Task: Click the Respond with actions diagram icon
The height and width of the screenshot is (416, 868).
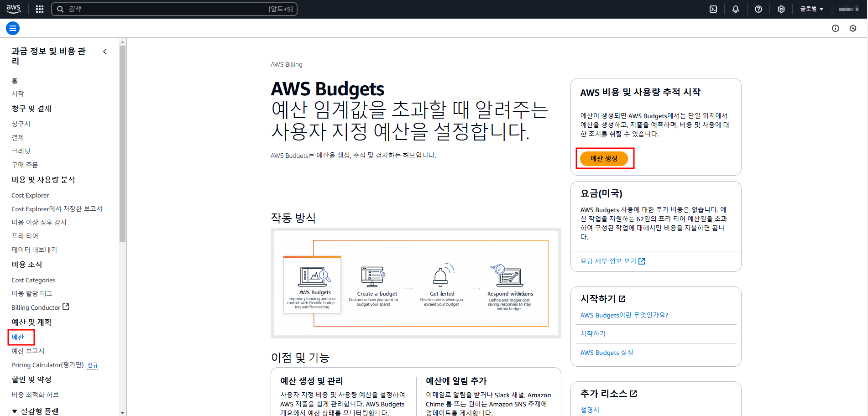Action: pyautogui.click(x=507, y=276)
